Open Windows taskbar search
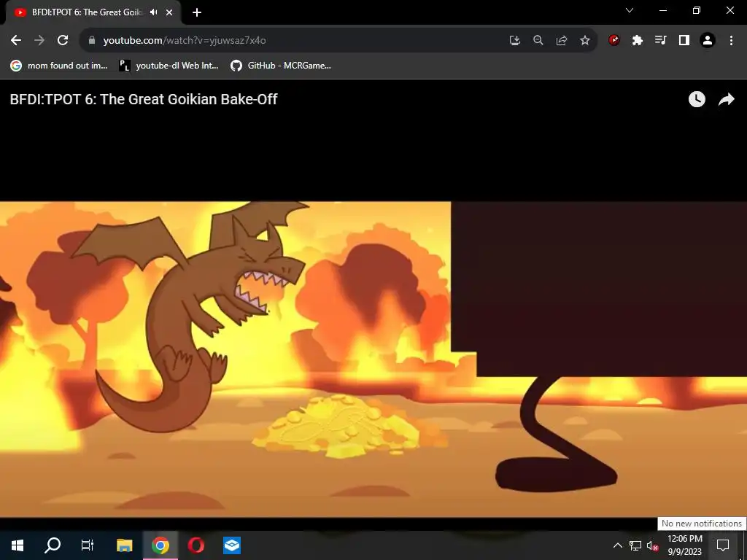Screen dimensions: 747x560 point(53,545)
